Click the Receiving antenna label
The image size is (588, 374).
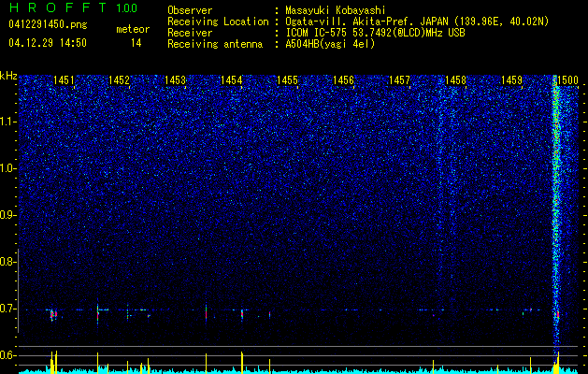tap(215, 44)
